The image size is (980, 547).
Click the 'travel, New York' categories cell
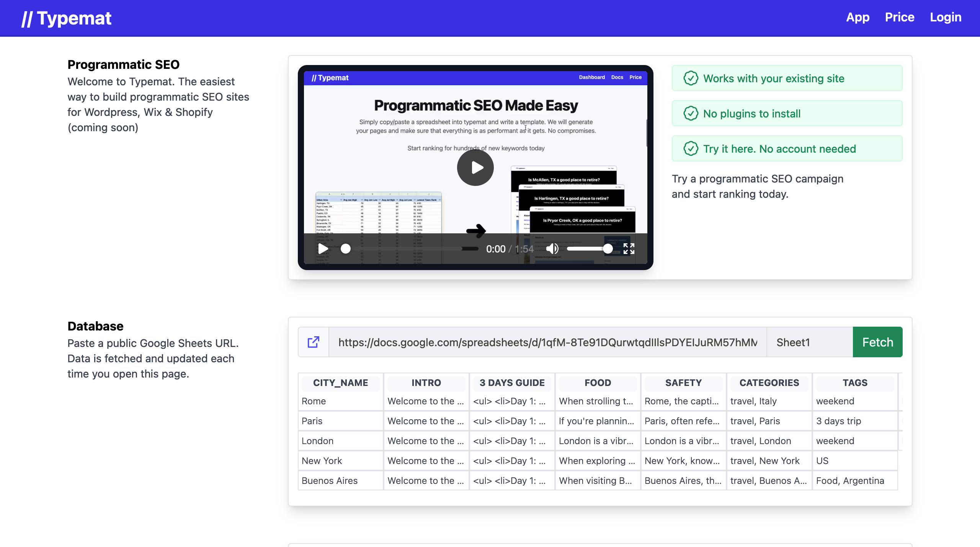pos(769,461)
